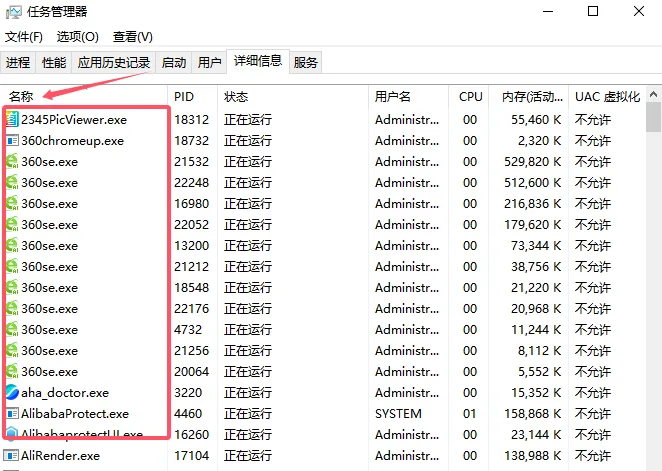Switch to the 进程 tab

click(18, 62)
